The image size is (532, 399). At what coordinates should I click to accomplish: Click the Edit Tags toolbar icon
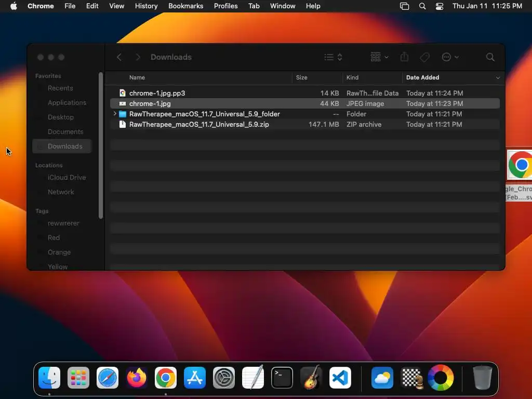[x=424, y=57]
